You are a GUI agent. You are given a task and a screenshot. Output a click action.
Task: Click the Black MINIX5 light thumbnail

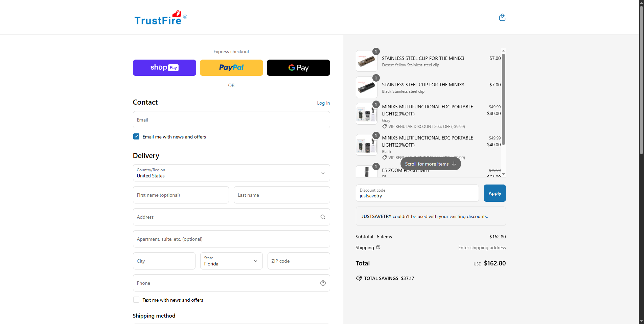click(x=367, y=145)
